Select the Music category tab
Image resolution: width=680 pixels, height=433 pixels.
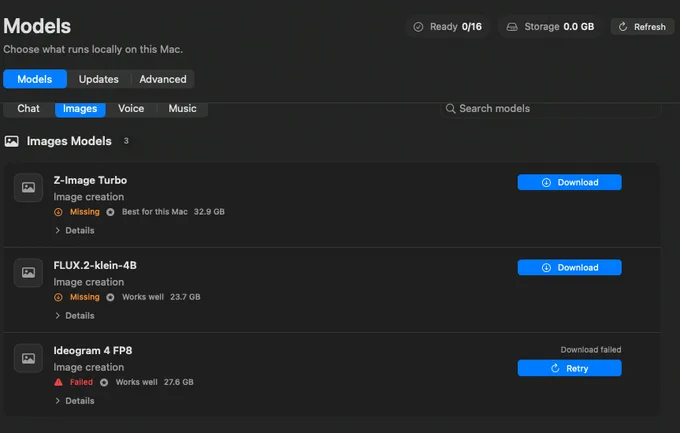[x=183, y=108]
